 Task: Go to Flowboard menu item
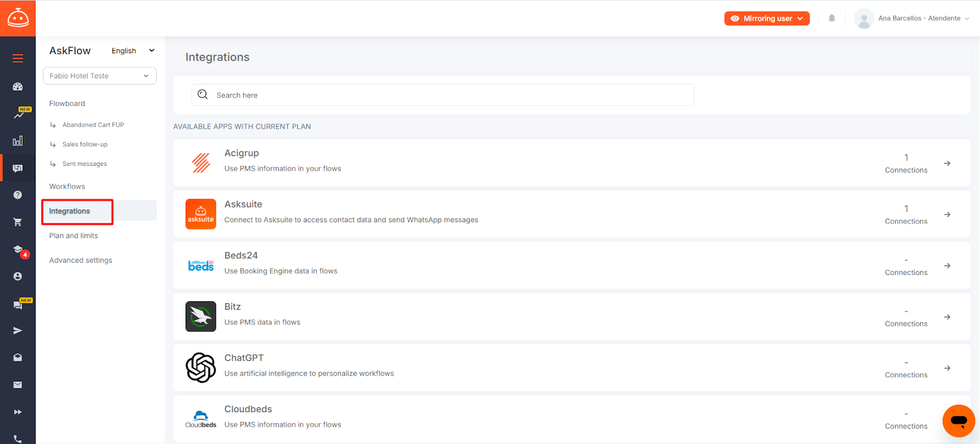click(x=67, y=103)
